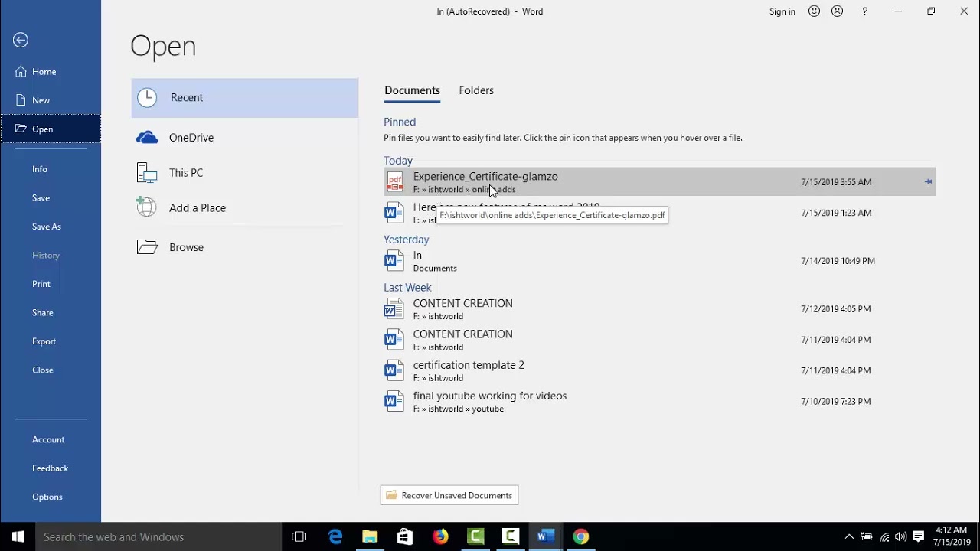
Task: Open Feedback in the sidebar
Action: [x=51, y=468]
